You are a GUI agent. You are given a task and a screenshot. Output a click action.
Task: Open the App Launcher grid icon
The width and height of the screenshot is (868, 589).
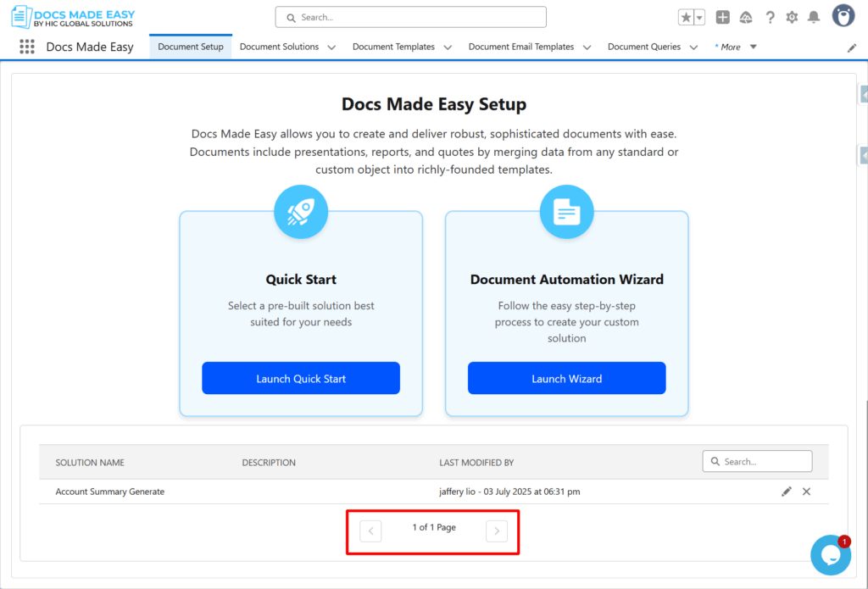click(x=26, y=47)
